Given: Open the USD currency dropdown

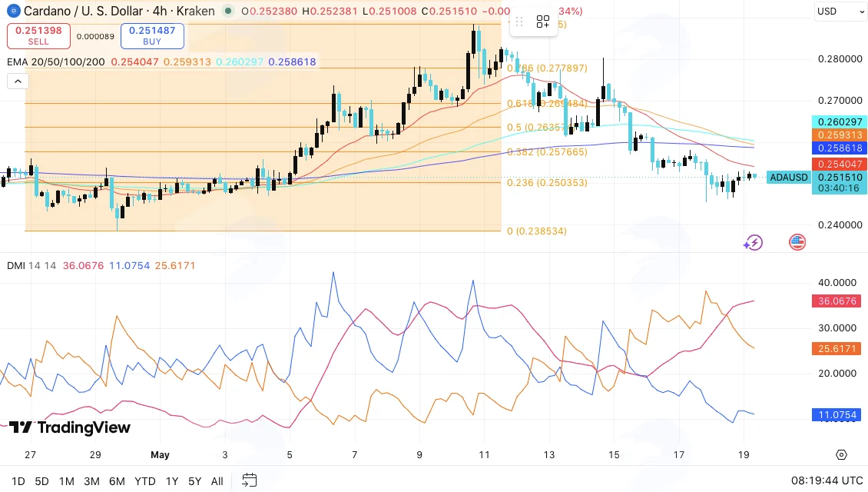Looking at the screenshot, I should click(x=841, y=11).
